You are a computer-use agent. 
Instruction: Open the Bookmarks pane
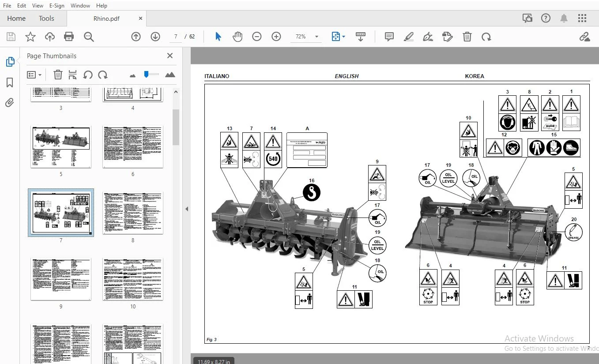click(10, 83)
